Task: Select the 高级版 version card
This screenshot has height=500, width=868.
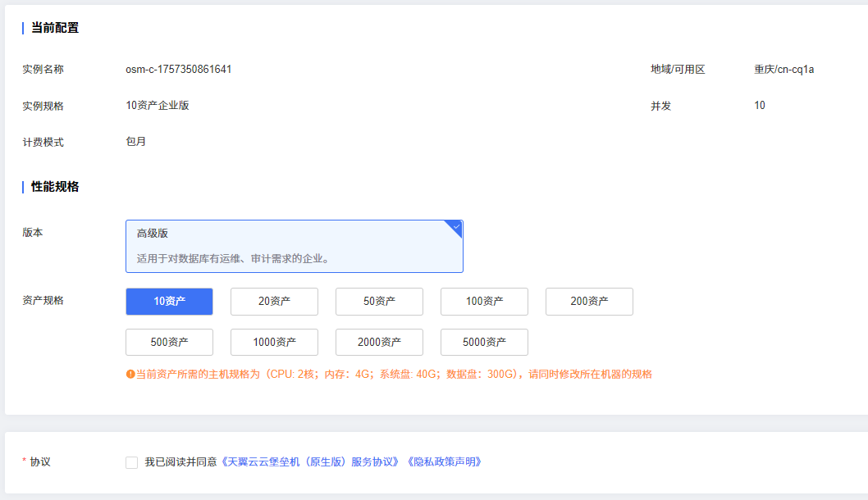Action: (x=294, y=246)
